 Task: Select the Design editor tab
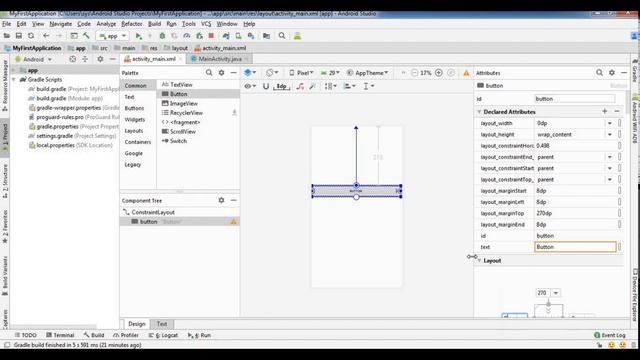136,324
